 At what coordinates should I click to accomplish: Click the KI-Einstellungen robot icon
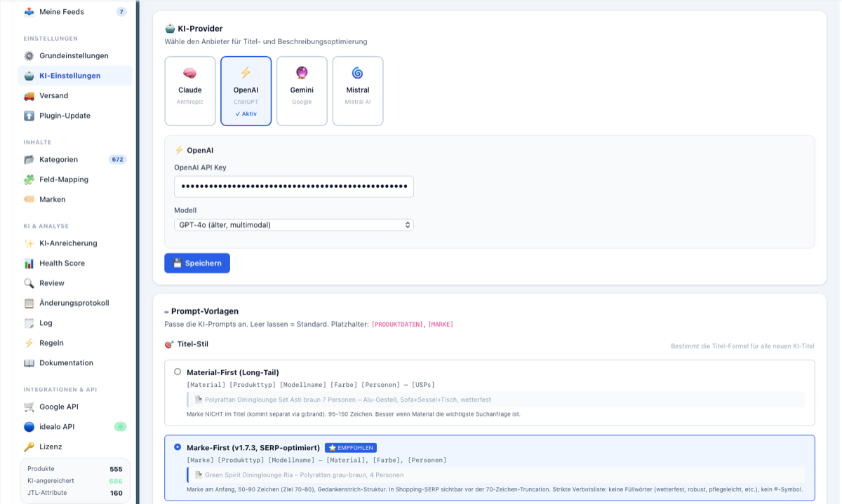click(x=29, y=76)
